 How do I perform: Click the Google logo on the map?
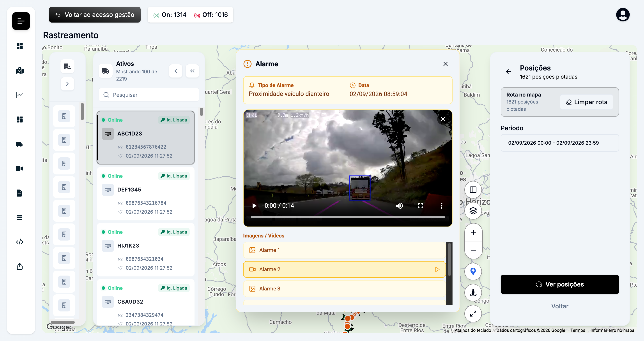point(59,327)
